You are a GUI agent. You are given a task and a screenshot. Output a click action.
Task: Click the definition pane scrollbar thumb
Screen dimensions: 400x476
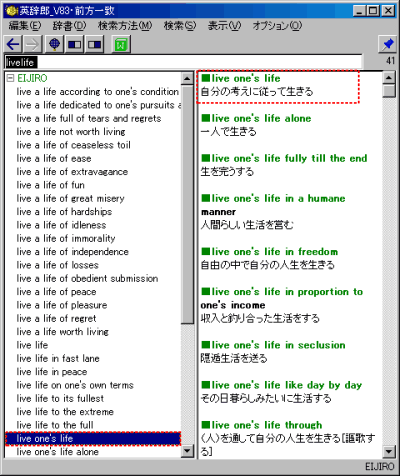pos(389,91)
